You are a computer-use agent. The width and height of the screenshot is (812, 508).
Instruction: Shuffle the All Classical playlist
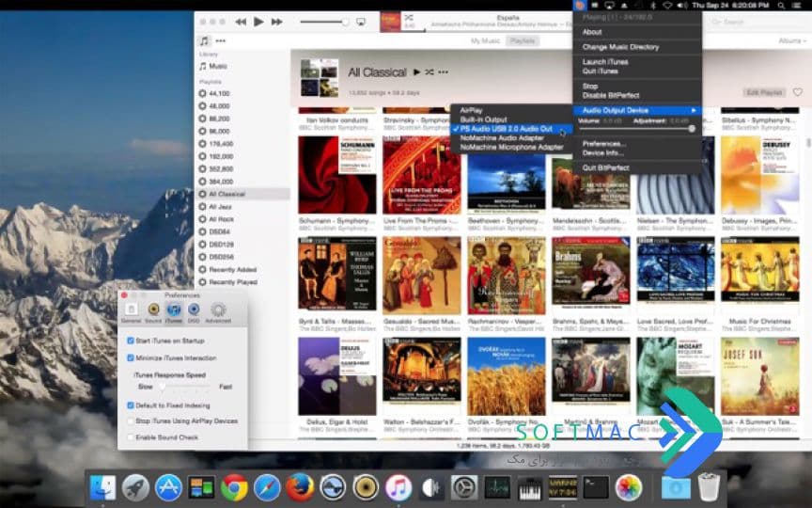pos(429,72)
